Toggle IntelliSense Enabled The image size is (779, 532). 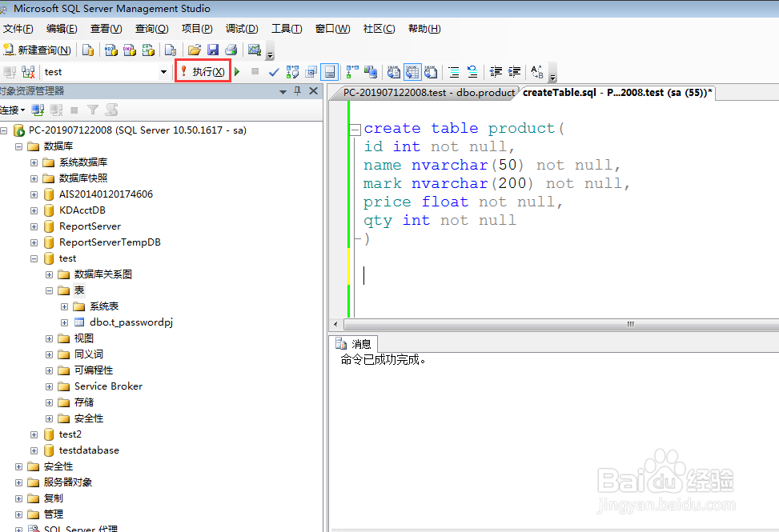click(x=330, y=72)
